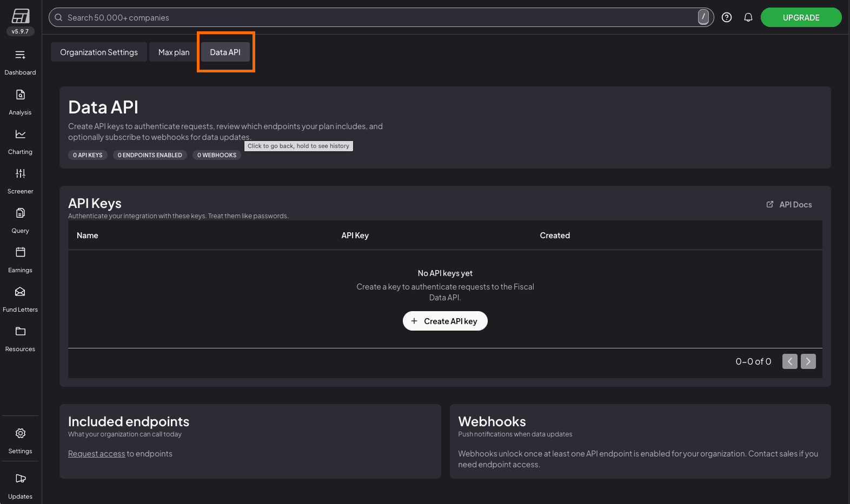
Task: Select the Data API tab
Action: coord(225,52)
